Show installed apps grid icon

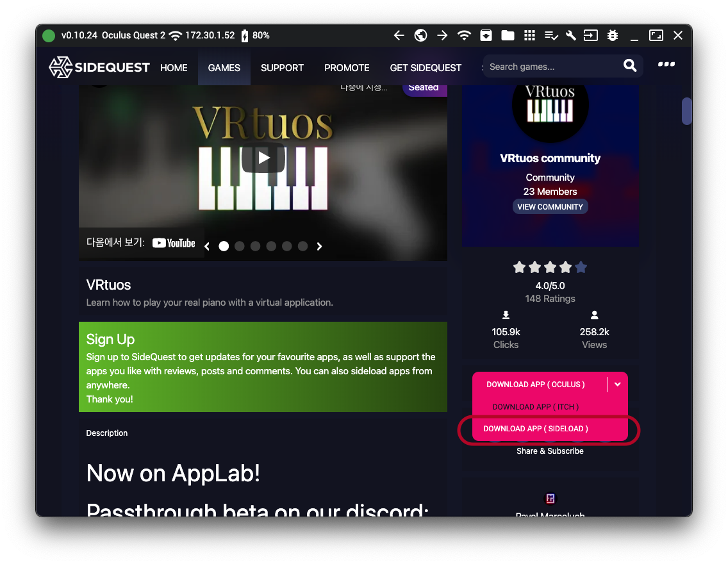[530, 36]
